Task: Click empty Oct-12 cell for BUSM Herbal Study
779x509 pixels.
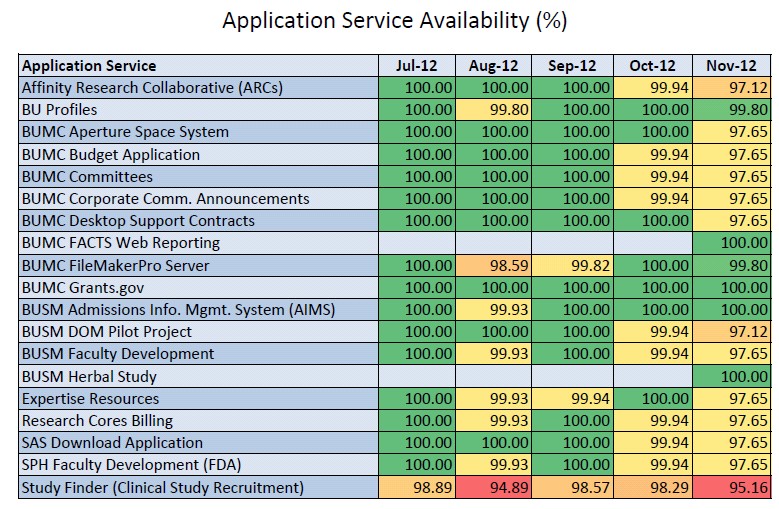Action: 653,376
